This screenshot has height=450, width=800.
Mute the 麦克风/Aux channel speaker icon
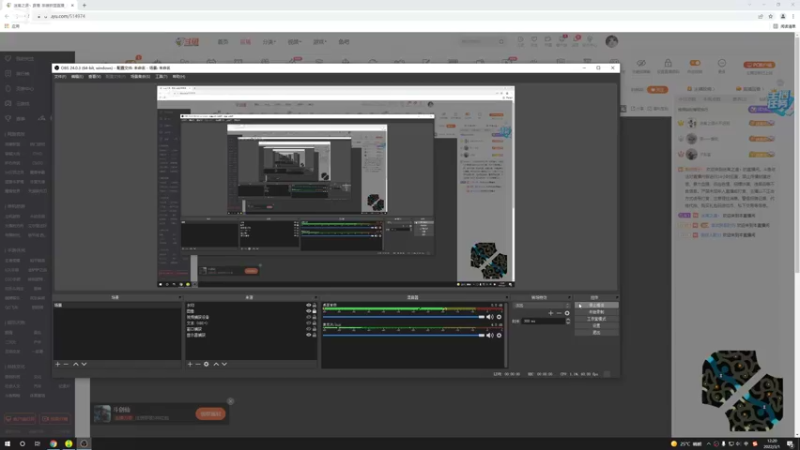click(x=490, y=336)
